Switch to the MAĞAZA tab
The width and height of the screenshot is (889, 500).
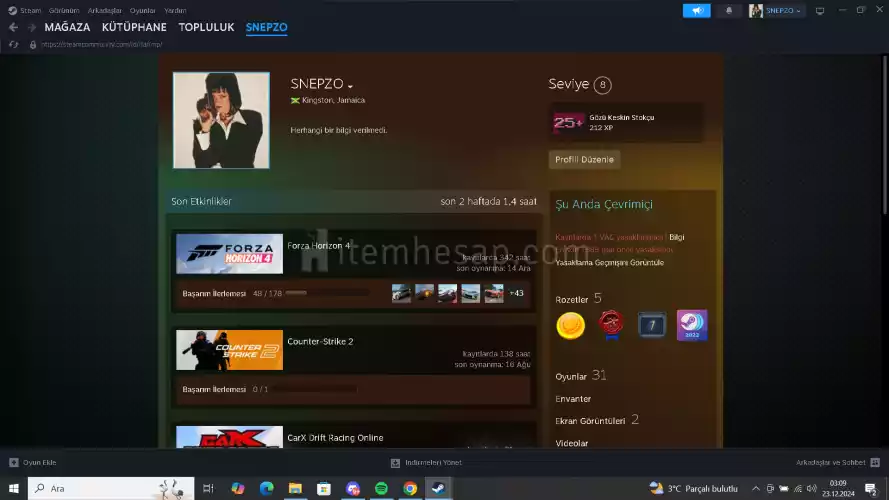(x=67, y=27)
